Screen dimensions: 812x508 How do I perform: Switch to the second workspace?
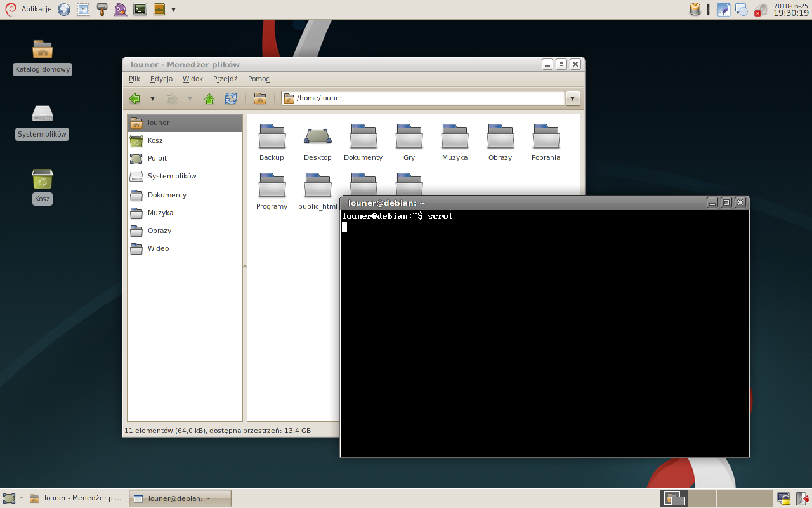click(702, 498)
